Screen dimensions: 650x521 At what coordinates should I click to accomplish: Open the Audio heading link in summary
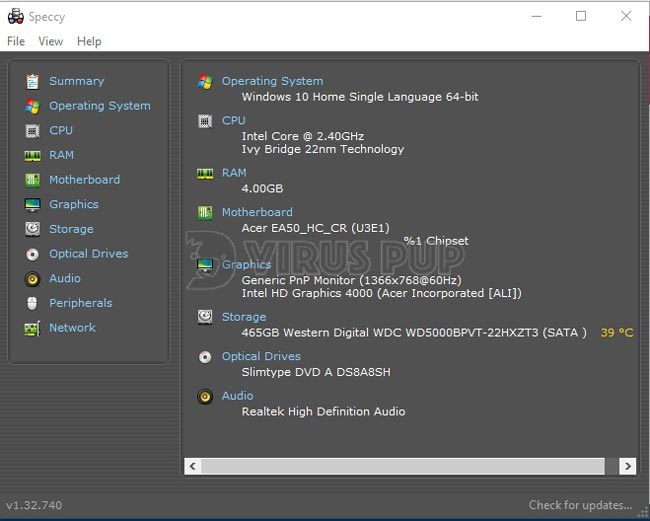tap(238, 395)
